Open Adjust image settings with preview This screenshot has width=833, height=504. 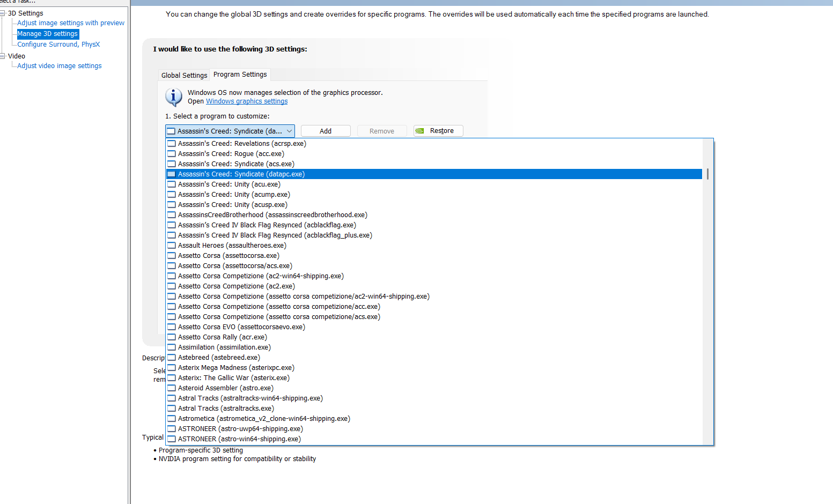point(71,23)
